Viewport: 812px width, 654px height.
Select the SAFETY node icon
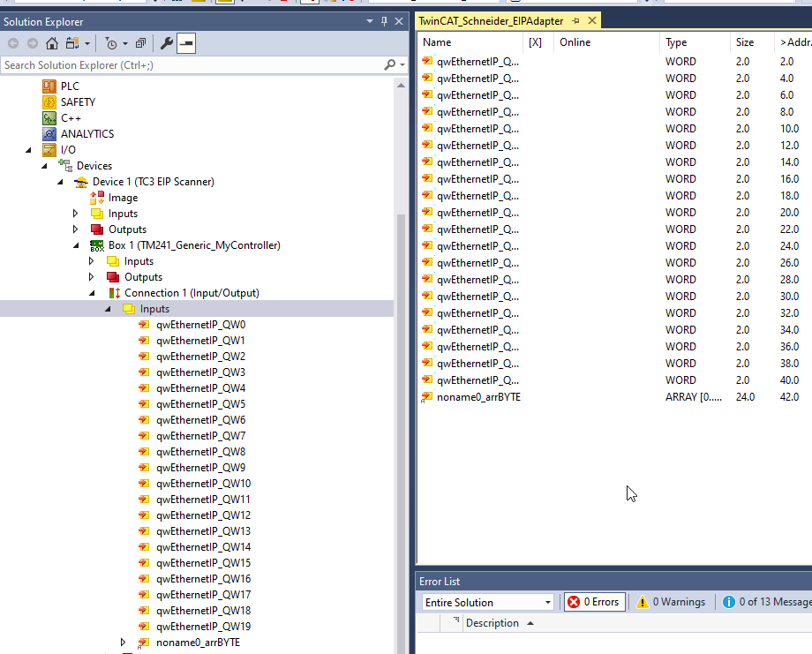point(49,102)
